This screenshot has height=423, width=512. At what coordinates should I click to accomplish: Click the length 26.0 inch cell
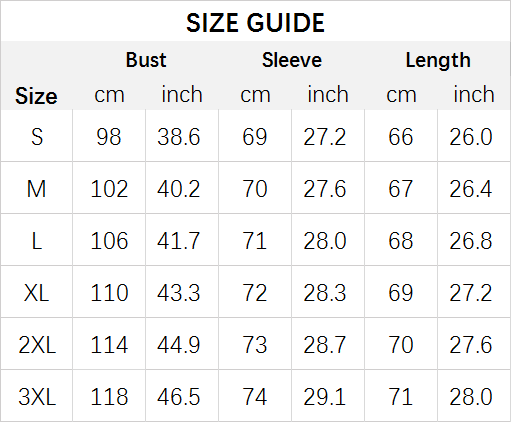pos(474,137)
